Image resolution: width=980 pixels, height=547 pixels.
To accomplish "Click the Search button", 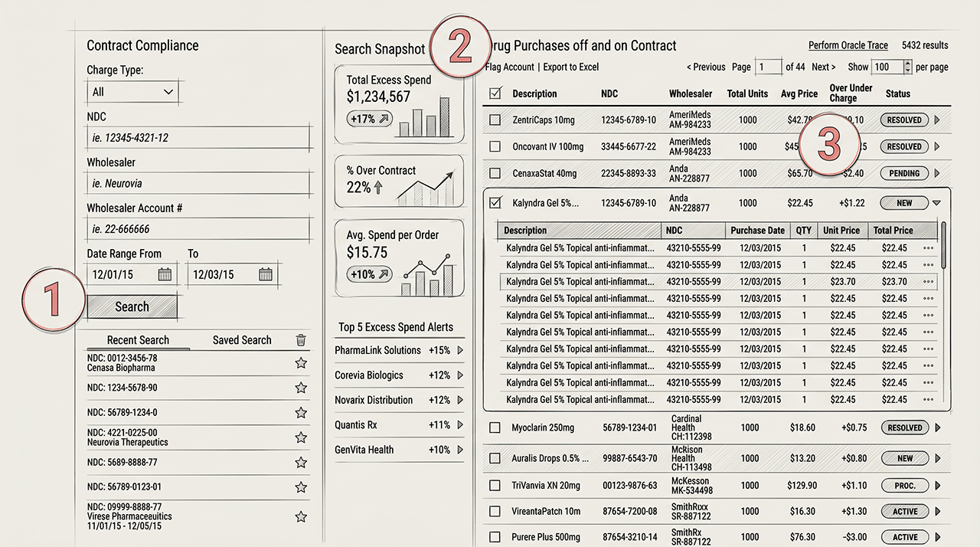I will pos(132,306).
